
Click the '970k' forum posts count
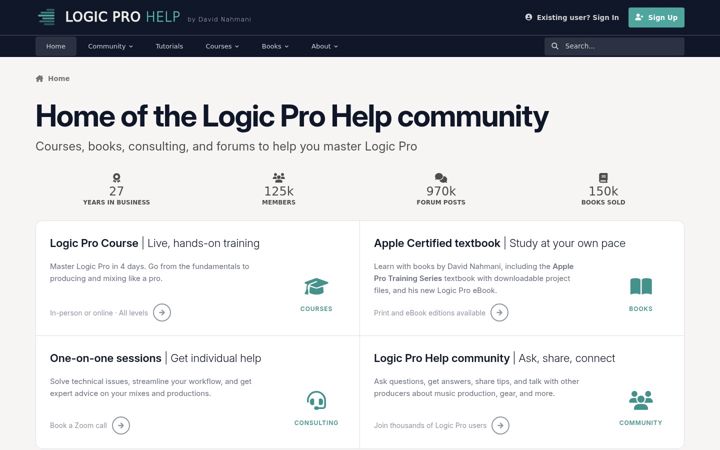tap(441, 191)
